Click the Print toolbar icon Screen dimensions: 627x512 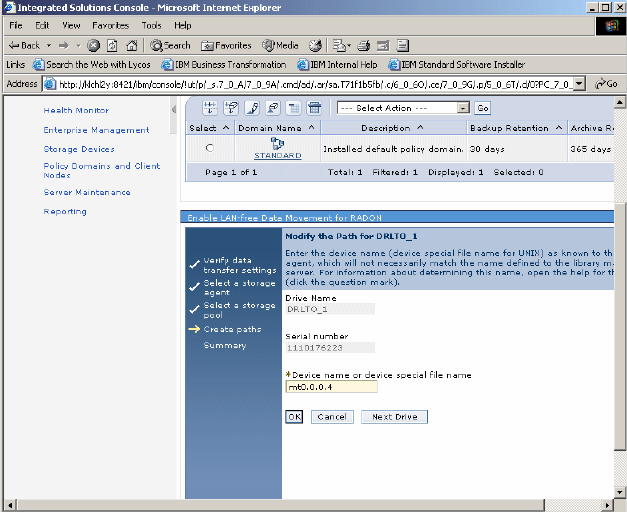coord(363,46)
